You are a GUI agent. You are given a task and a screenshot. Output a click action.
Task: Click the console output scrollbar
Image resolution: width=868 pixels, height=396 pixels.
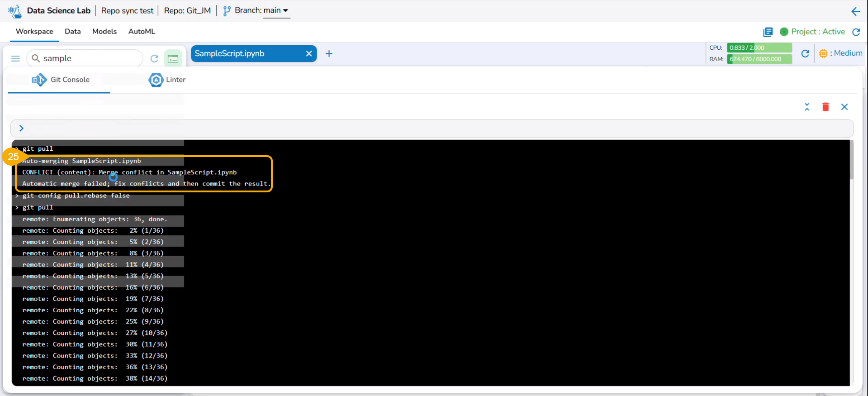[x=851, y=159]
